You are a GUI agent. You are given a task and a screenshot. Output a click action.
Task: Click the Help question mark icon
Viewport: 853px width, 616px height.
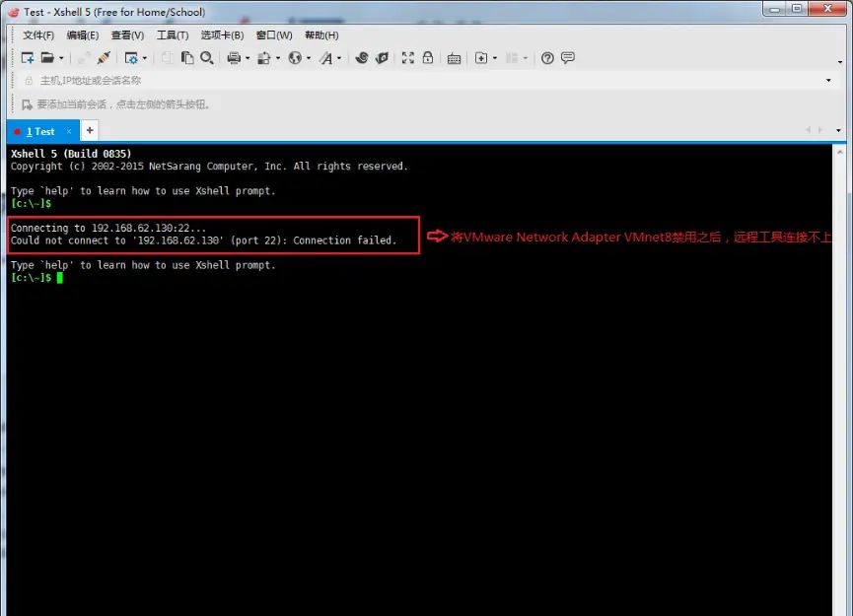point(548,57)
